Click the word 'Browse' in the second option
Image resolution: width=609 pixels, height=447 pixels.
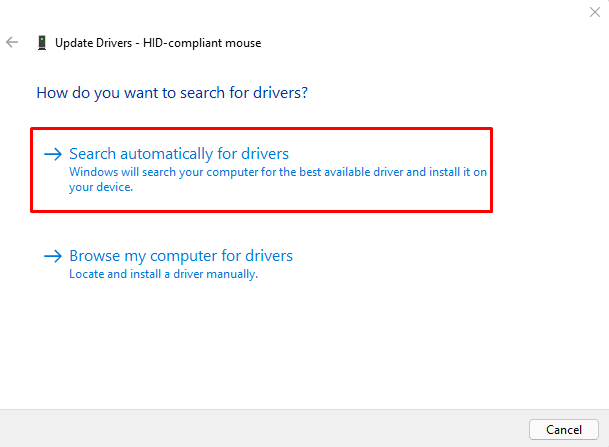coord(93,256)
